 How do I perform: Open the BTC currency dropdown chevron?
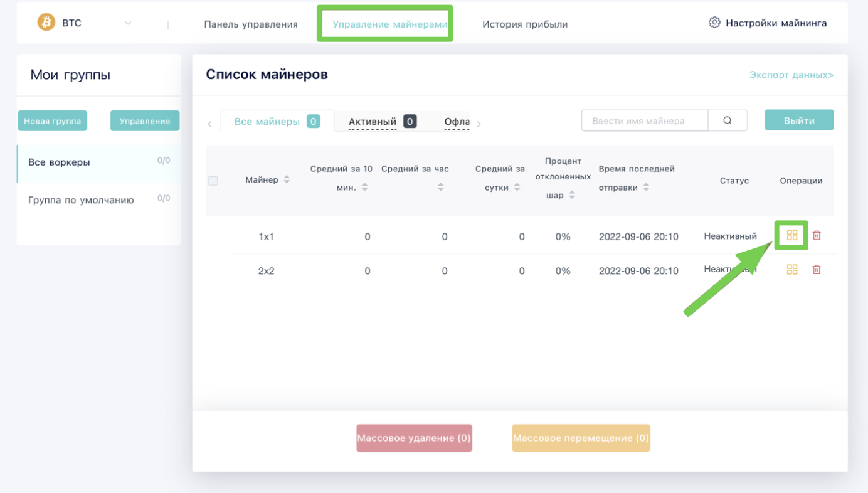pos(128,23)
